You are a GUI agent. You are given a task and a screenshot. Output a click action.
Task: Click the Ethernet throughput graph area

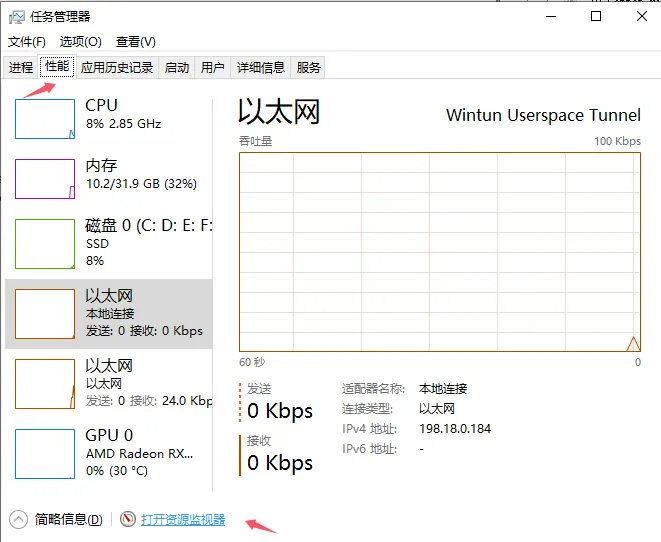pyautogui.click(x=440, y=252)
